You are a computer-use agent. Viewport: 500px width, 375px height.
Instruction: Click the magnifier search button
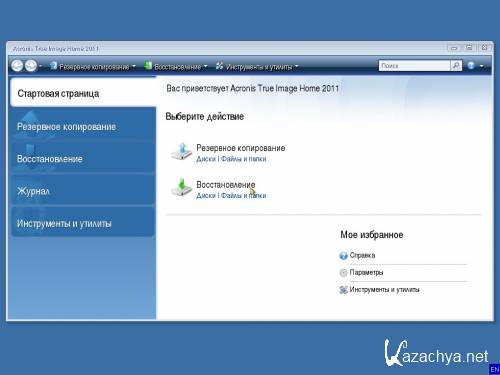click(456, 66)
